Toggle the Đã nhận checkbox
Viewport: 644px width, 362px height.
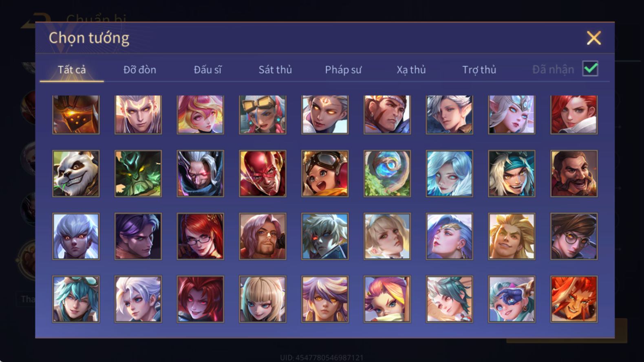[x=590, y=69]
